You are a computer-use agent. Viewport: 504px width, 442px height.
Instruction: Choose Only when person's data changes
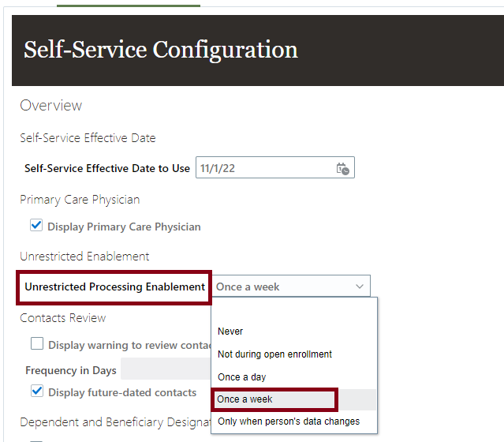click(x=289, y=421)
